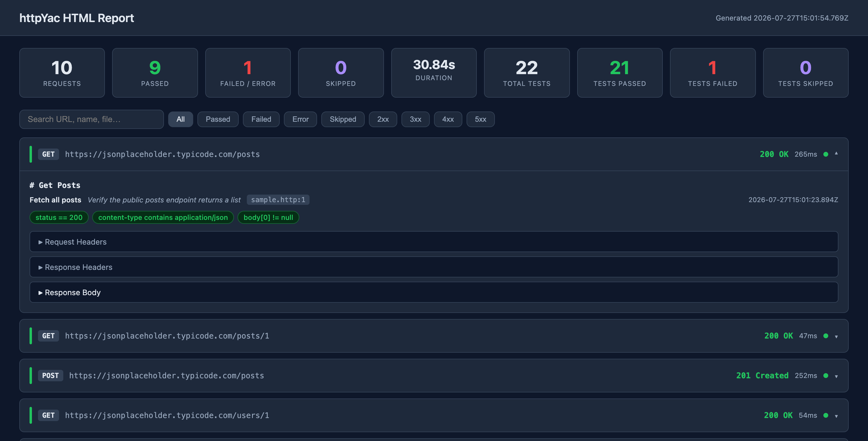
Task: Click the '200 OK' status on 54ms row
Action: [779, 415]
